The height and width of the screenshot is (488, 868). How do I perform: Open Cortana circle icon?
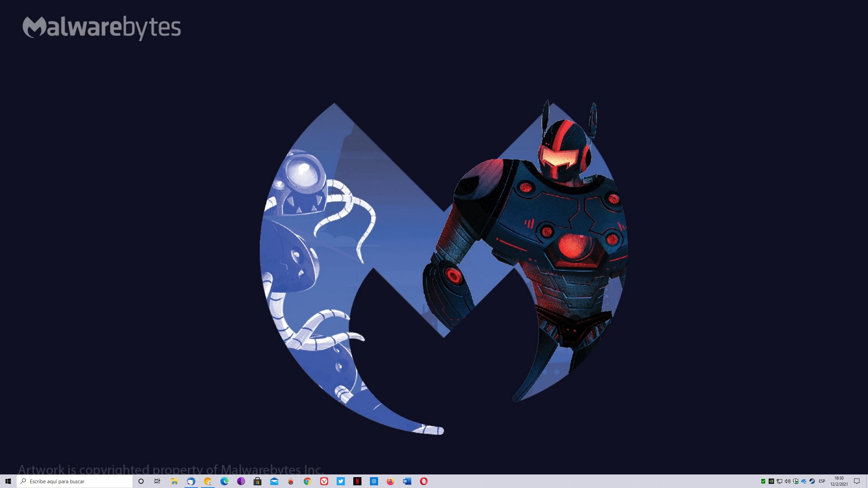click(141, 481)
